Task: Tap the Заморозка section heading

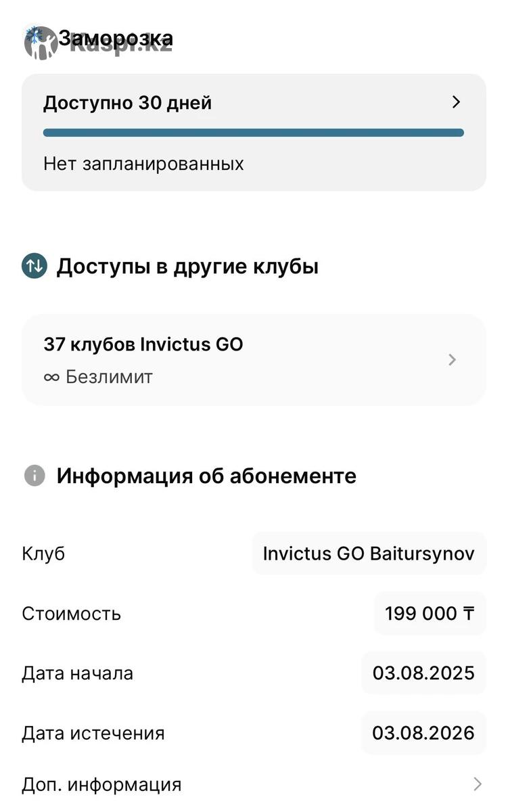Action: tap(116, 39)
